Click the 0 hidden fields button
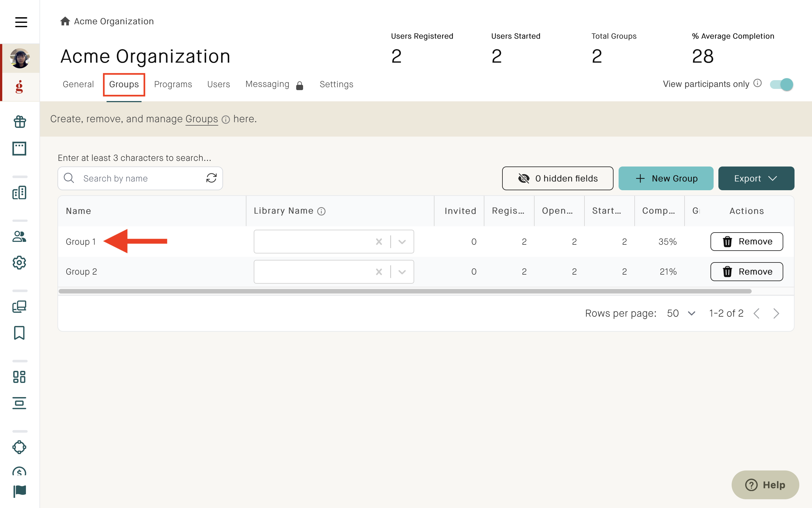The height and width of the screenshot is (508, 812). pyautogui.click(x=558, y=178)
